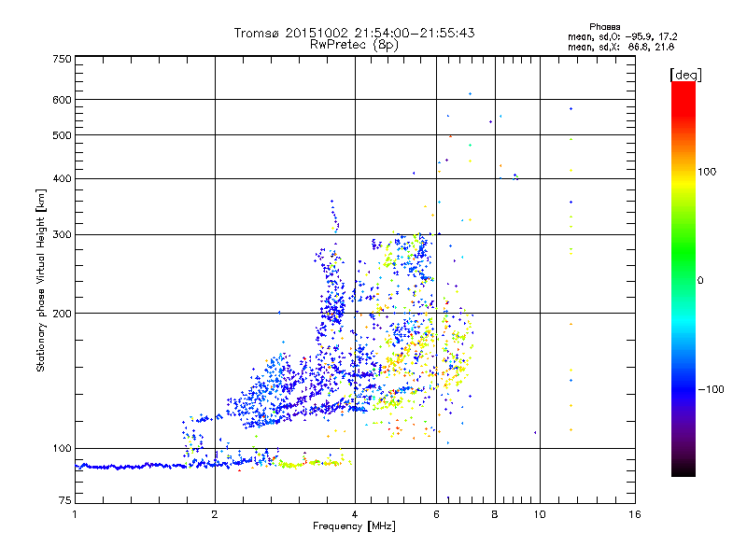Viewport: 747px width, 560px height.
Task: Click the '[deg]' colorbar unit label
Action: (685, 75)
